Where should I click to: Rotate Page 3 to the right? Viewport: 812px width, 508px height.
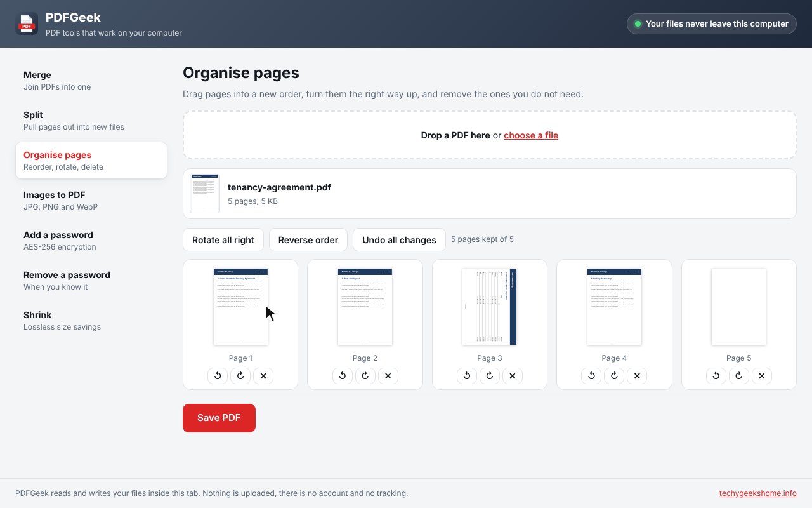coord(490,376)
